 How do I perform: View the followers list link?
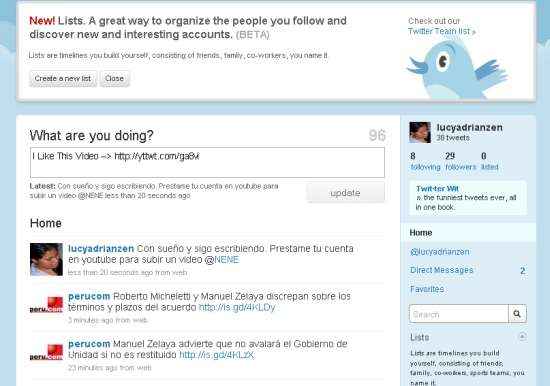coord(461,167)
